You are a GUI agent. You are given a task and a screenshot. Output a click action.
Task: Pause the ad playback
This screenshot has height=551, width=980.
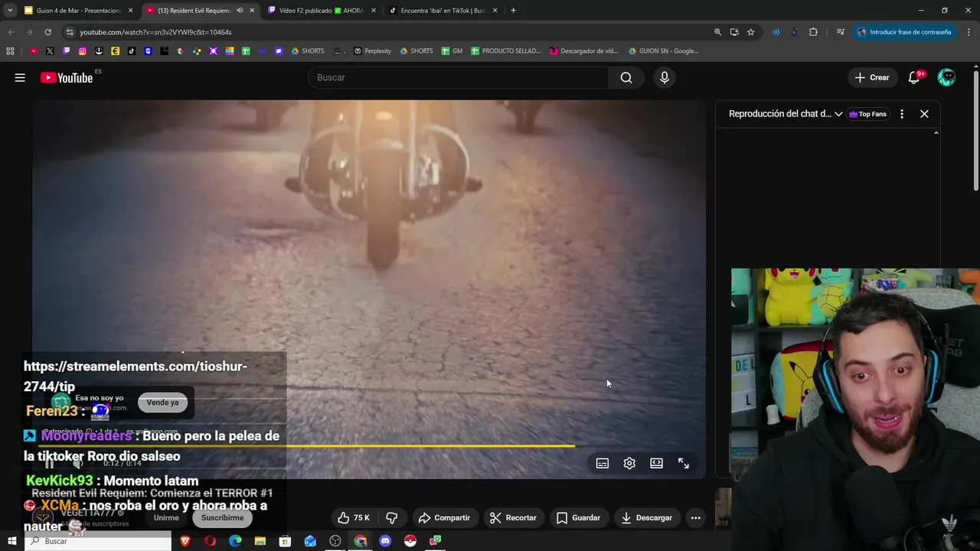tap(50, 464)
